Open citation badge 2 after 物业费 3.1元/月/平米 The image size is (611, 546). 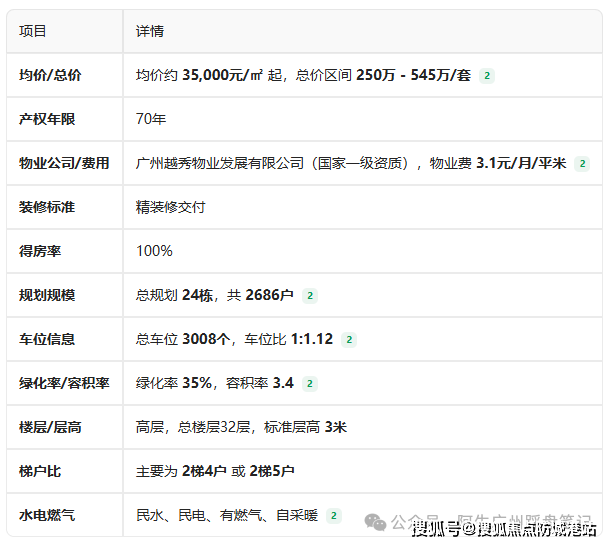tap(582, 164)
